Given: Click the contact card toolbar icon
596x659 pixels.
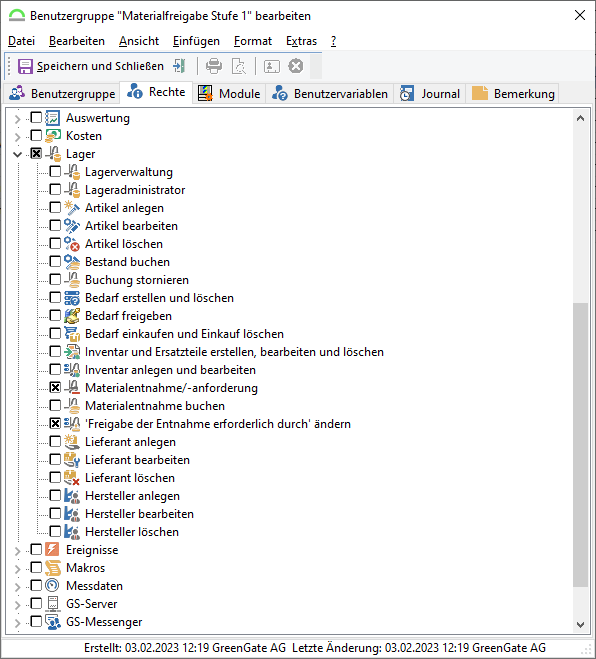Looking at the screenshot, I should [x=272, y=66].
